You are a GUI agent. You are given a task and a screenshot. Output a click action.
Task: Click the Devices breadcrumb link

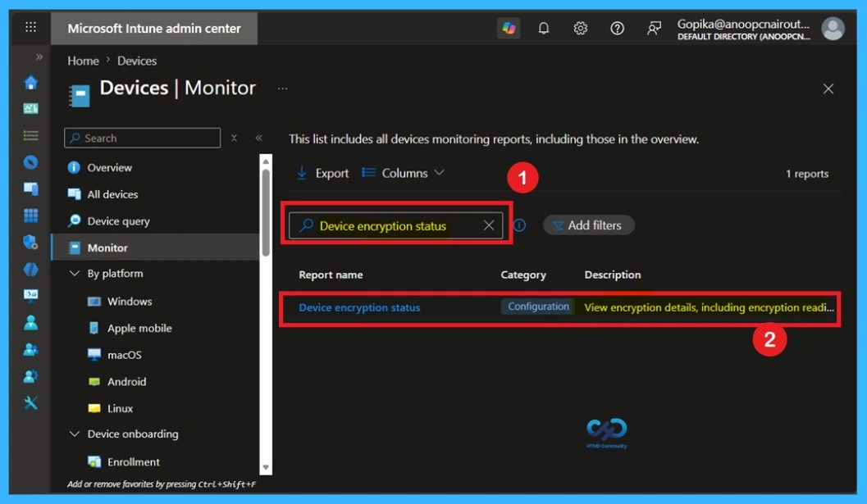137,61
